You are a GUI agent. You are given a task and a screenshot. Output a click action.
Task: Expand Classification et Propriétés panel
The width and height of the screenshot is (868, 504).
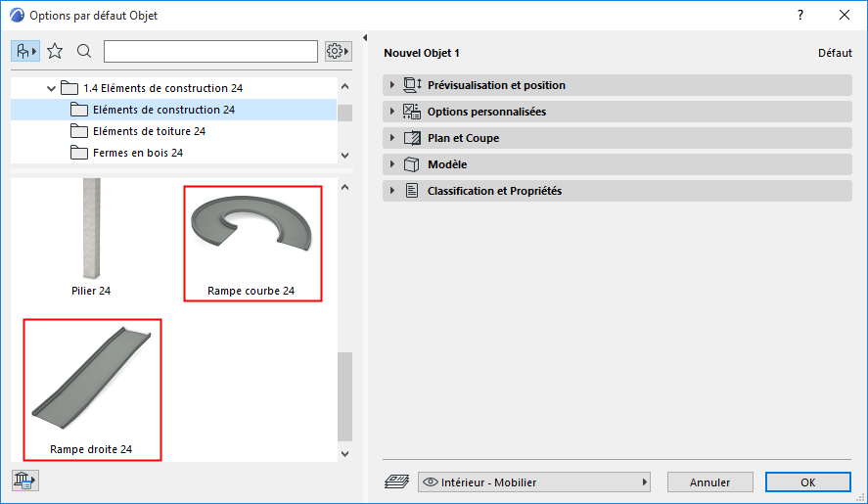pos(617,191)
